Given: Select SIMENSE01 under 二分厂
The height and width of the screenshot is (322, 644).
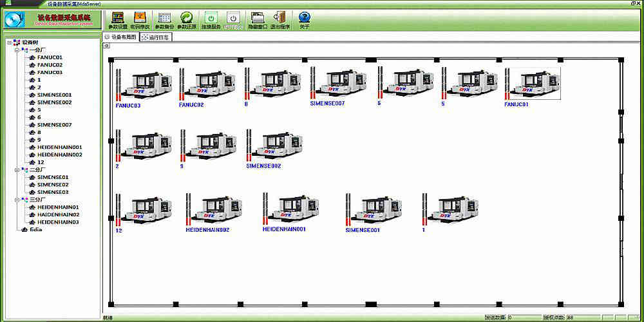Looking at the screenshot, I should [53, 177].
